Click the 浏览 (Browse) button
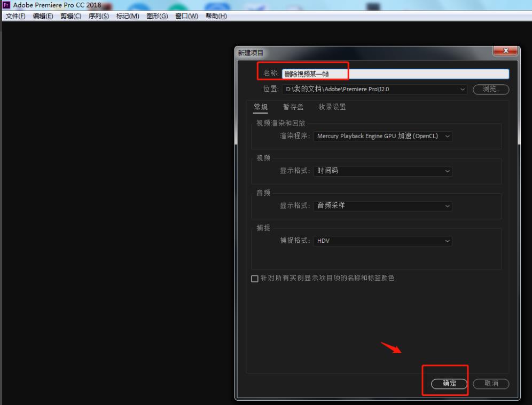 coord(490,89)
